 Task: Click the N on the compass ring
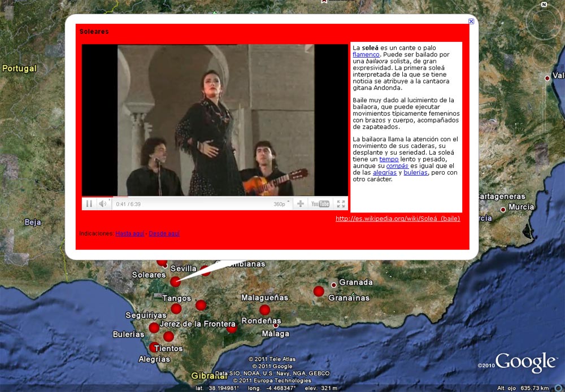pyautogui.click(x=544, y=5)
